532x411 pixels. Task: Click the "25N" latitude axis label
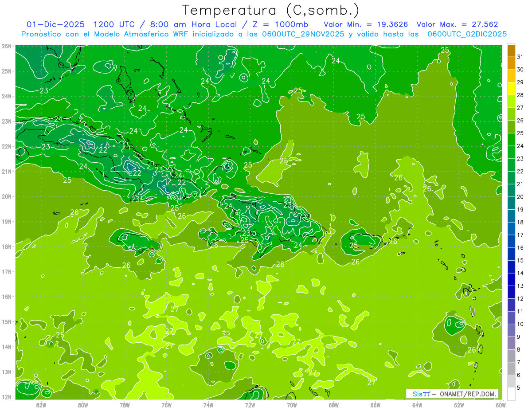tap(6, 71)
